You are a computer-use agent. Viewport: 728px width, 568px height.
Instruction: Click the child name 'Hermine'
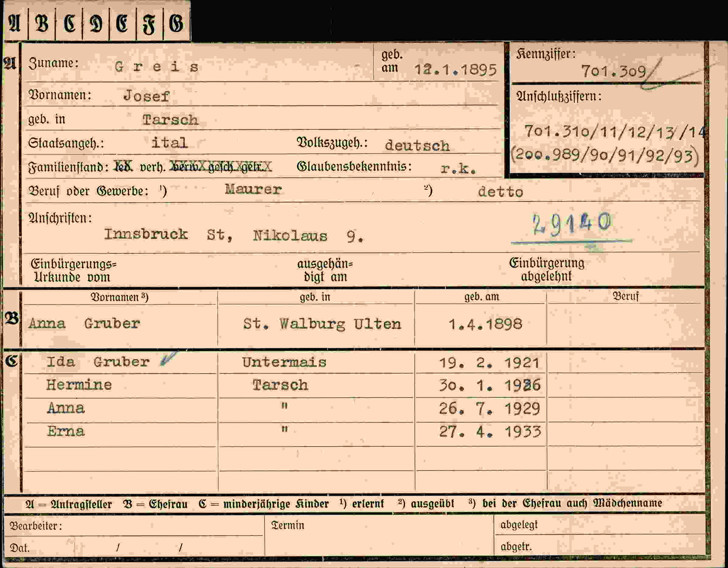79,385
